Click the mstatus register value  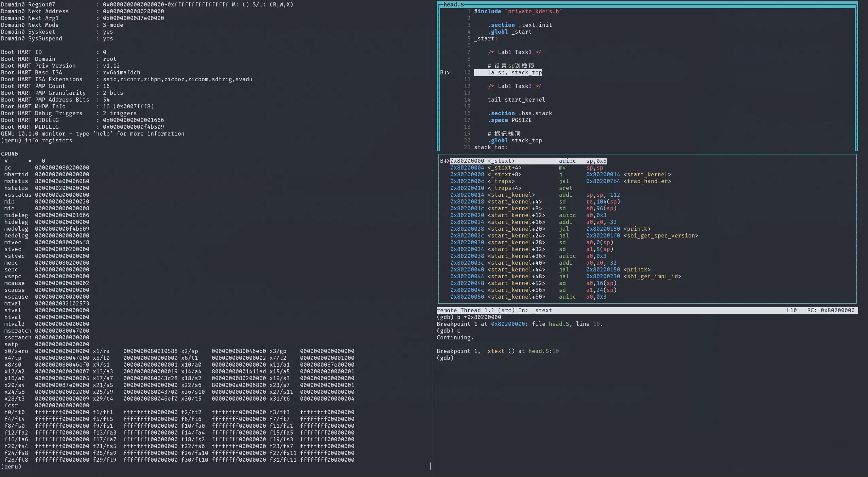pos(62,181)
